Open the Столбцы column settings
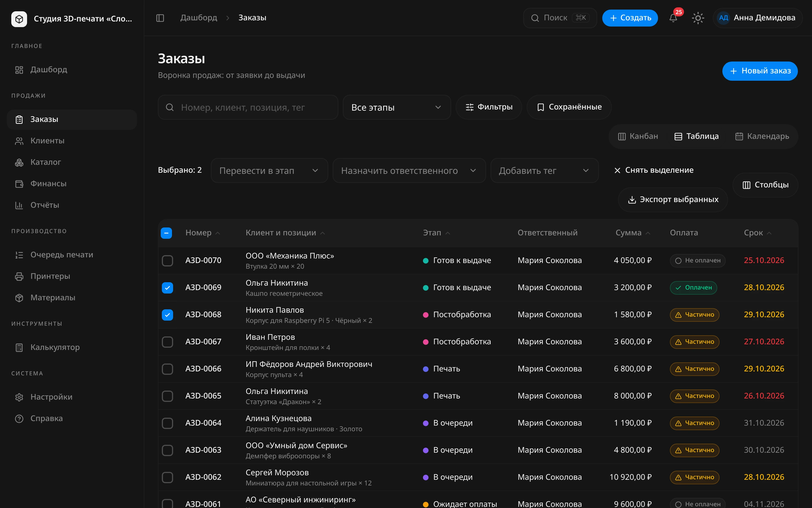 (765, 185)
